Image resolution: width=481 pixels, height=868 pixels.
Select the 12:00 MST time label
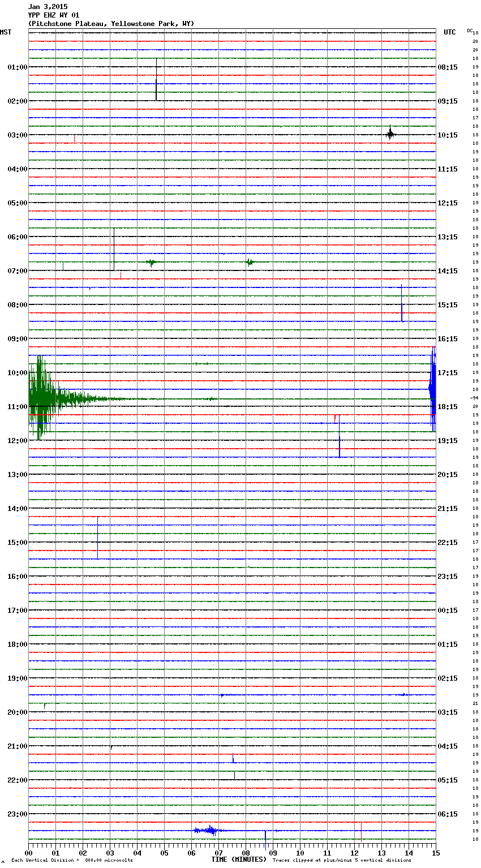coord(18,441)
